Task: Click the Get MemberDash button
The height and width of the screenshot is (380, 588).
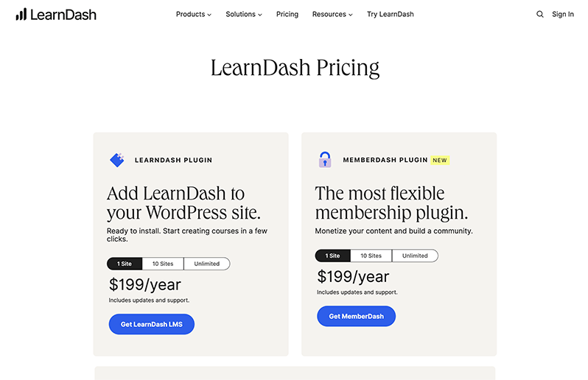Action: (356, 317)
